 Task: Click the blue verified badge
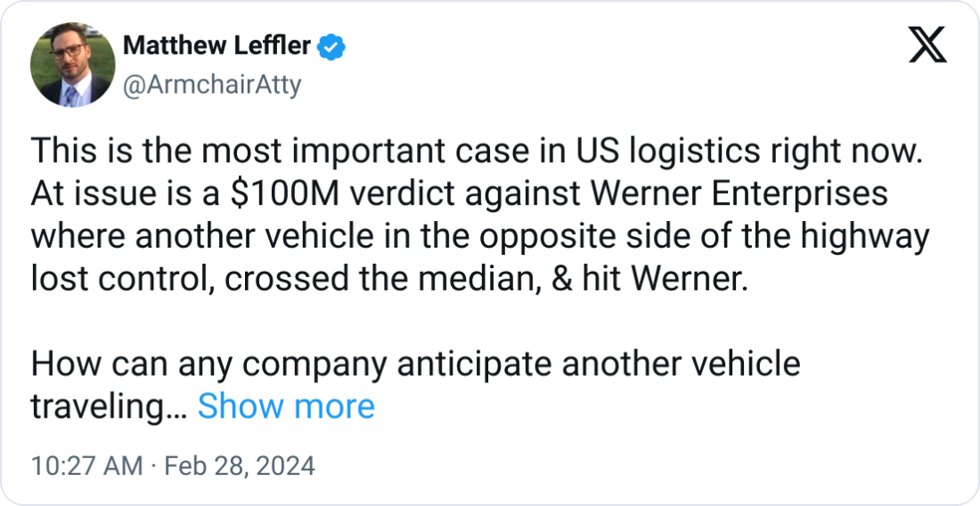333,46
